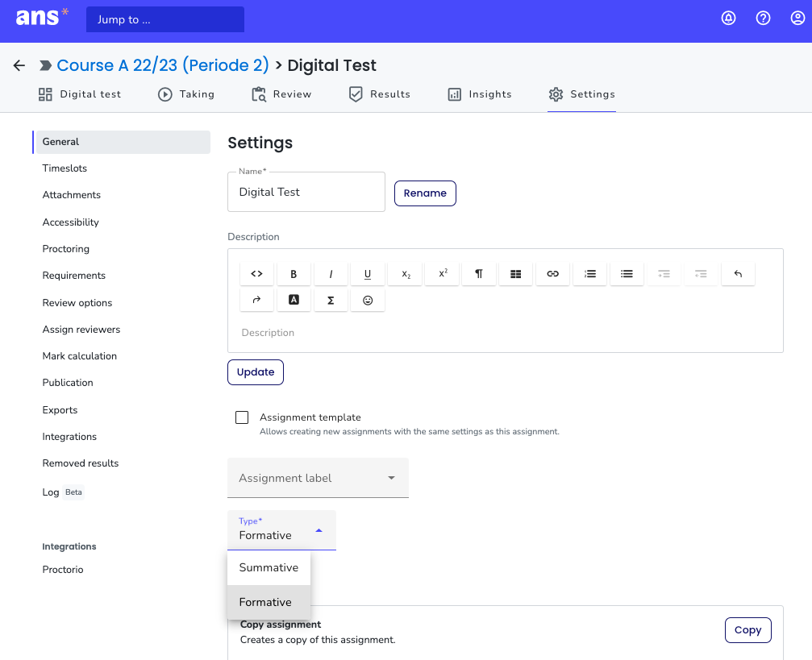Increase indent in description editor

click(x=664, y=274)
